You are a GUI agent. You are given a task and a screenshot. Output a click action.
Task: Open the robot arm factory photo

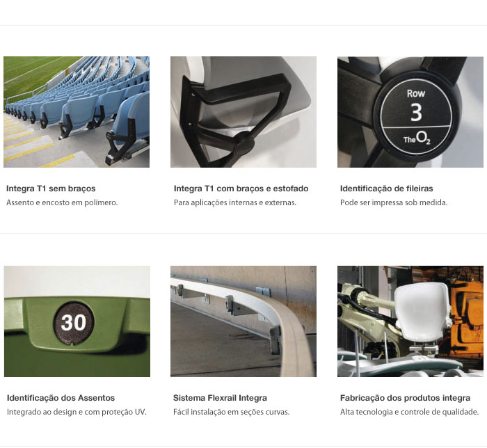pos(410,321)
